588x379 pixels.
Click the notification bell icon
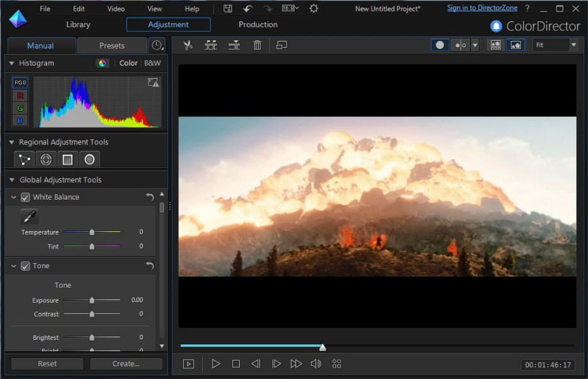(495, 26)
